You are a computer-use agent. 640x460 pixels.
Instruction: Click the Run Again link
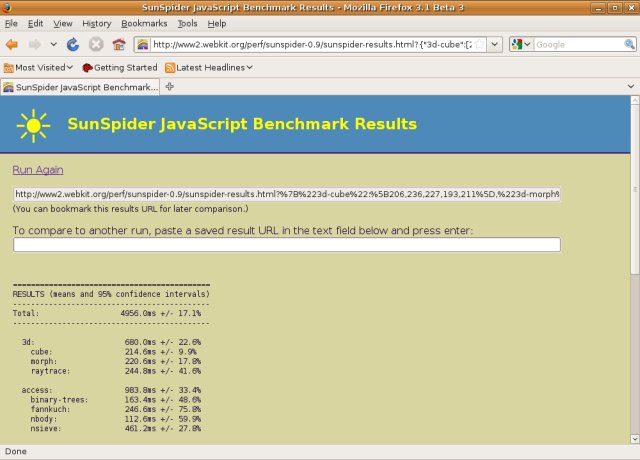[x=38, y=170]
